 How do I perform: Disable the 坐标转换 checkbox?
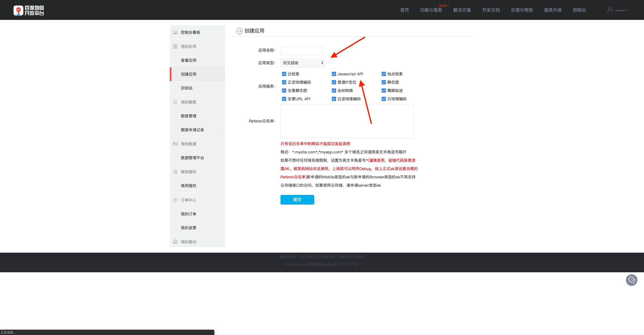point(334,91)
